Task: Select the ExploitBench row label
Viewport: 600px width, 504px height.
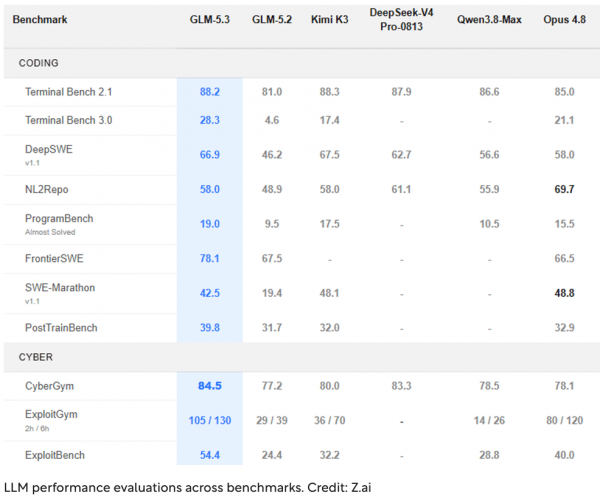Action: coord(55,455)
